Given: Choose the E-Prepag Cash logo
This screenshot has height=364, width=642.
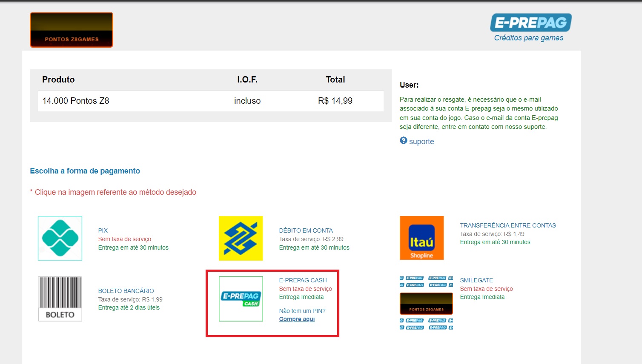Looking at the screenshot, I should 241,299.
